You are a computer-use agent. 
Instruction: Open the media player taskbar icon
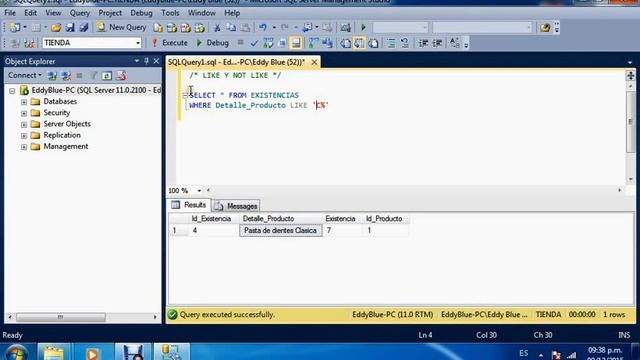[93, 353]
